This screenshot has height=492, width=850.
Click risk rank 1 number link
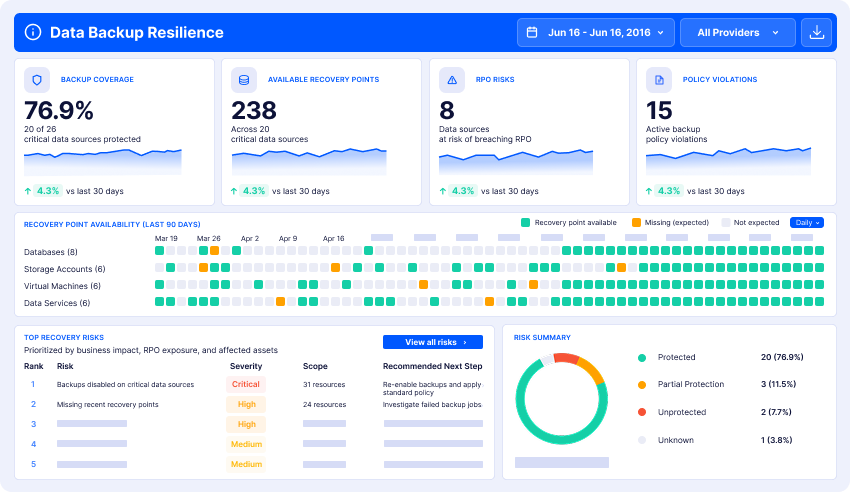[x=33, y=384]
